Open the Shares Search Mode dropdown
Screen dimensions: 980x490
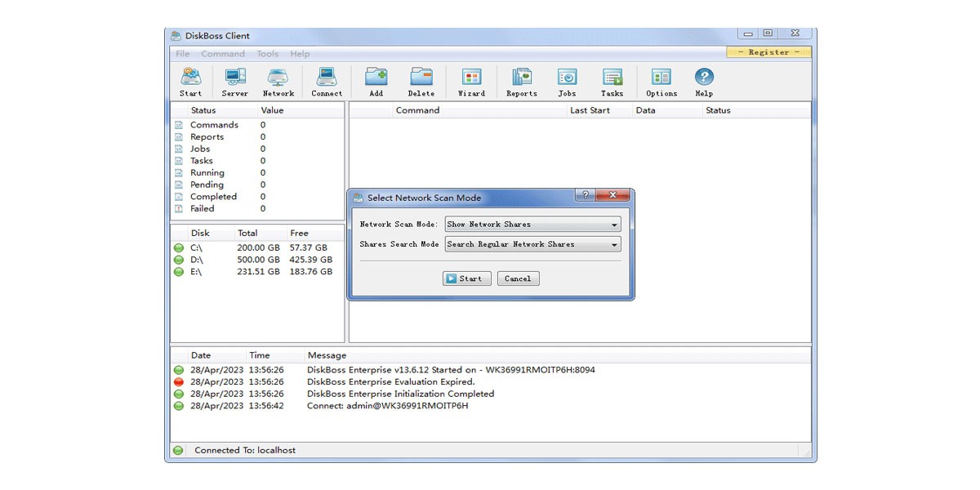point(532,244)
